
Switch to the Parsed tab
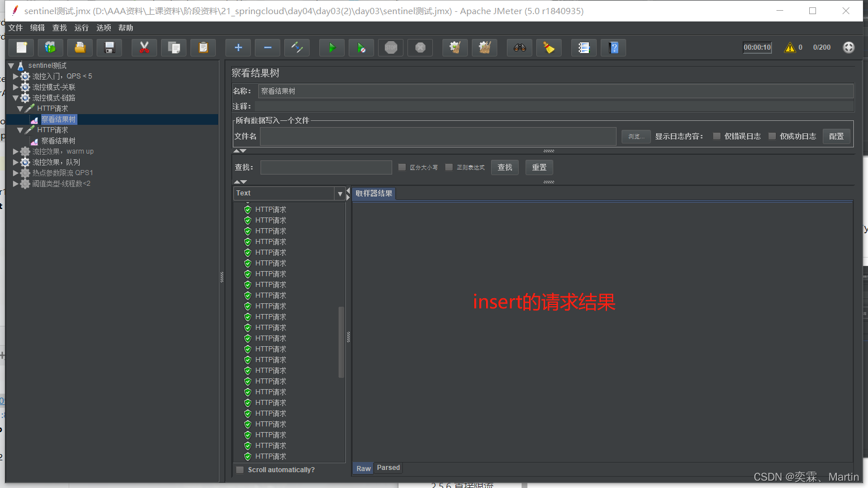click(388, 468)
